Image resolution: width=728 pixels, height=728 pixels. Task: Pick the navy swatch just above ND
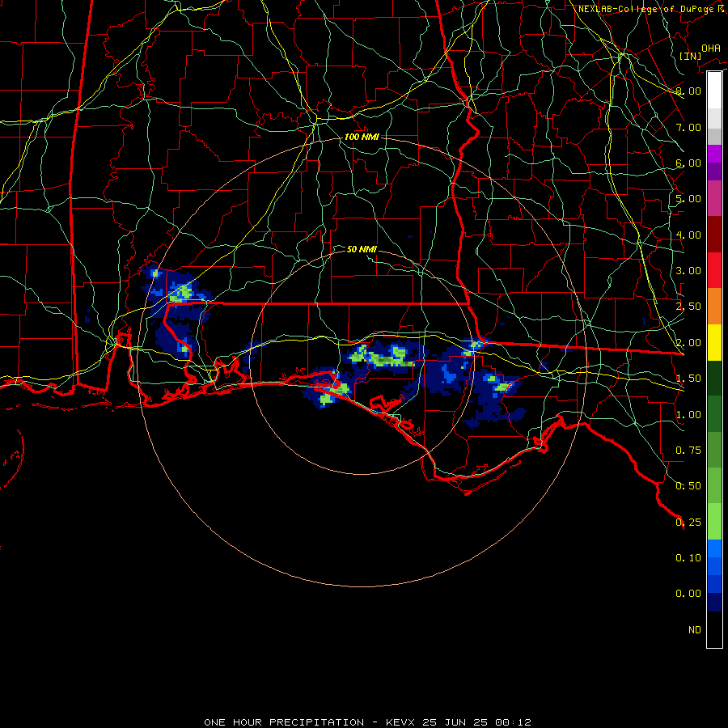[714, 603]
